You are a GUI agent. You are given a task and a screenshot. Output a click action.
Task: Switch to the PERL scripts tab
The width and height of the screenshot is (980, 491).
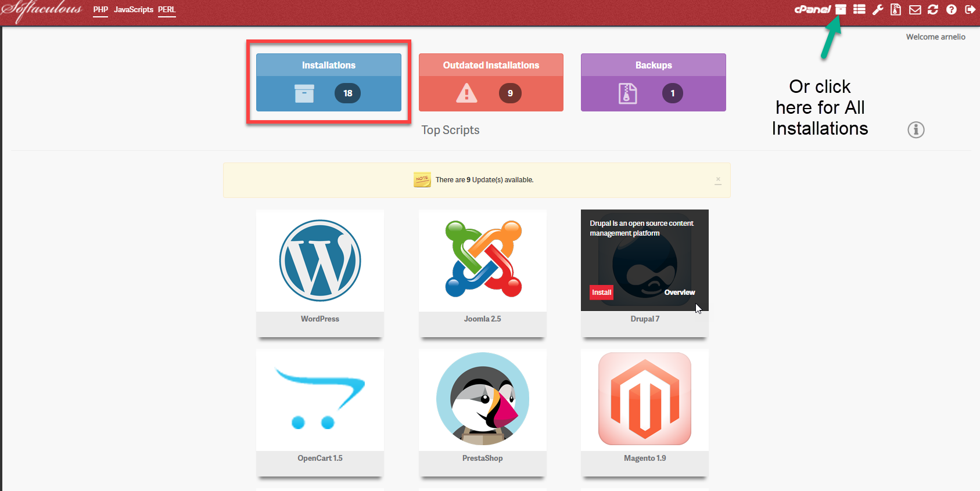point(167,10)
